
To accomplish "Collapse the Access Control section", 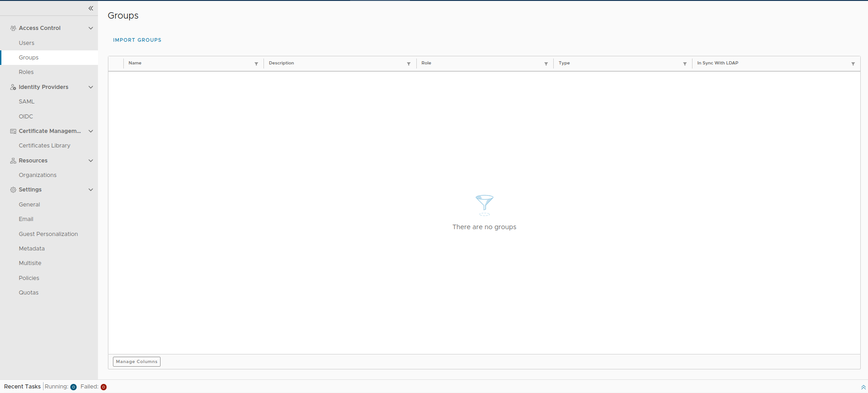I will [x=91, y=28].
